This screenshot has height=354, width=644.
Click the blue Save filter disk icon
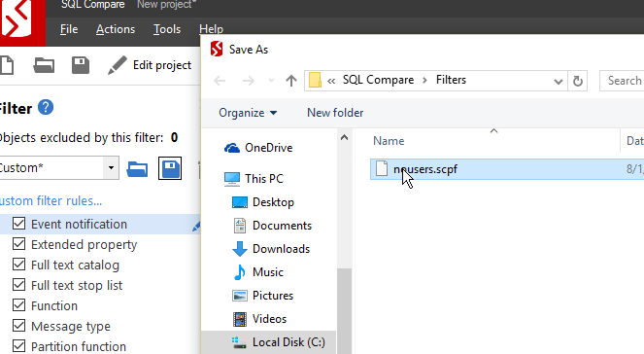point(170,168)
